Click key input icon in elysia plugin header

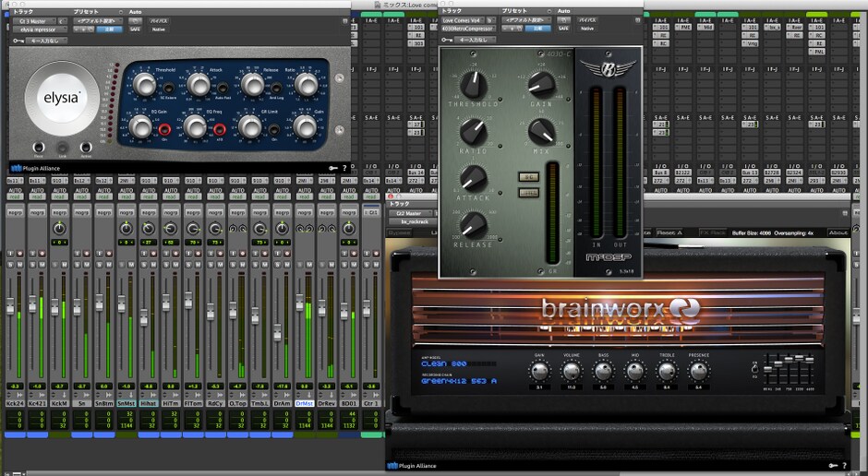click(x=18, y=41)
